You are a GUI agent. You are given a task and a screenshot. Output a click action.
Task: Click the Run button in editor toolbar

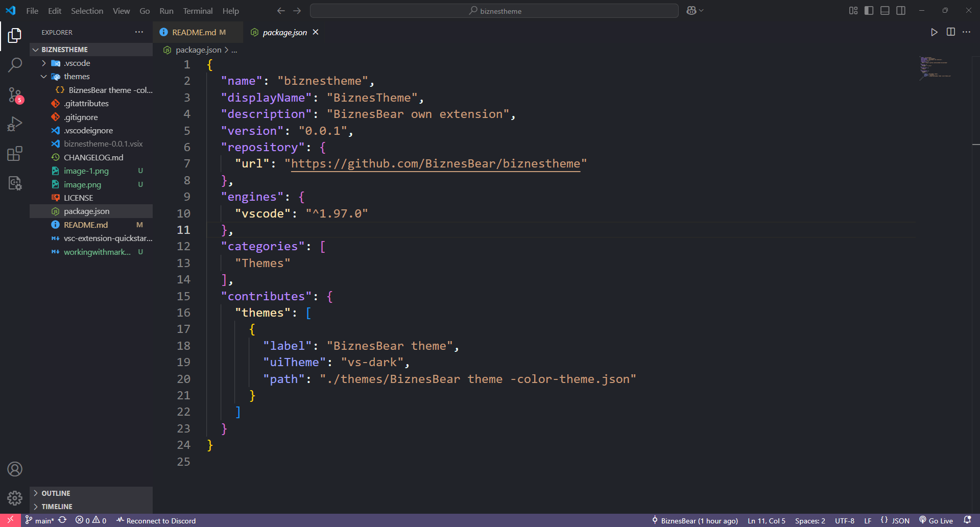pyautogui.click(x=934, y=32)
